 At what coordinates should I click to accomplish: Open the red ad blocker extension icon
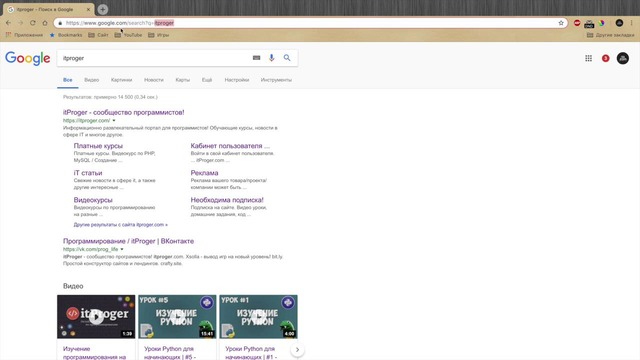point(577,23)
